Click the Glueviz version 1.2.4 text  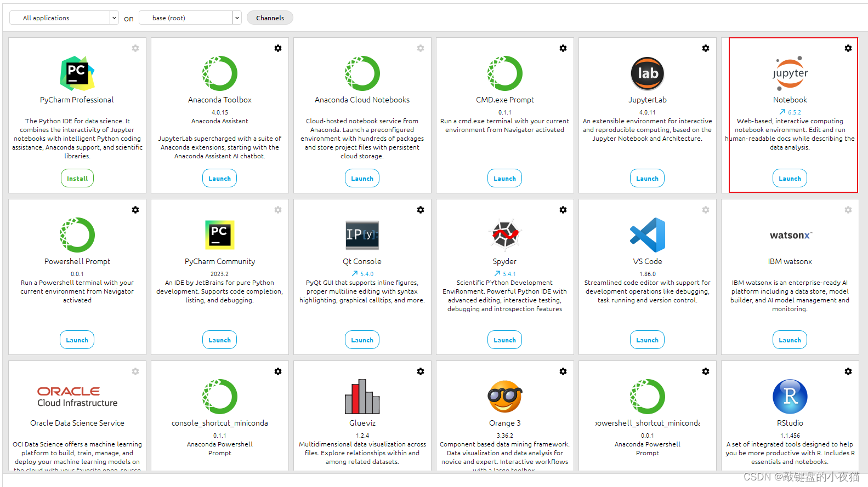(362, 436)
